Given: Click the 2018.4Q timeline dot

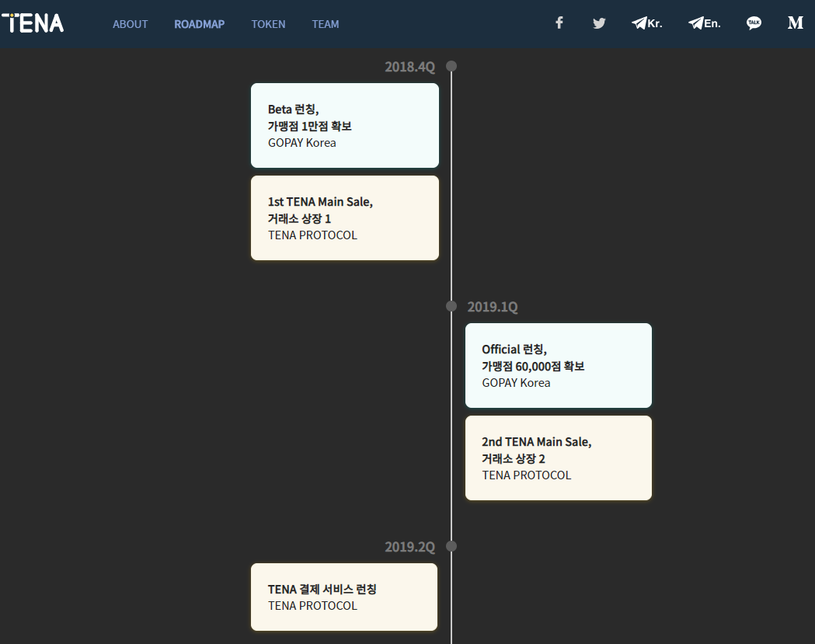Looking at the screenshot, I should [451, 66].
